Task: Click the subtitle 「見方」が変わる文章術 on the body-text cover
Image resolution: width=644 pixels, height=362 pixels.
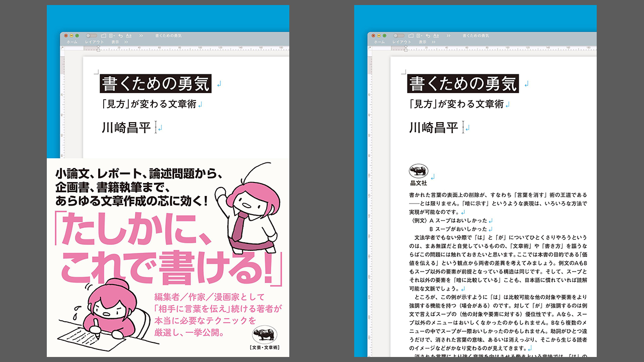Action: 456,105
